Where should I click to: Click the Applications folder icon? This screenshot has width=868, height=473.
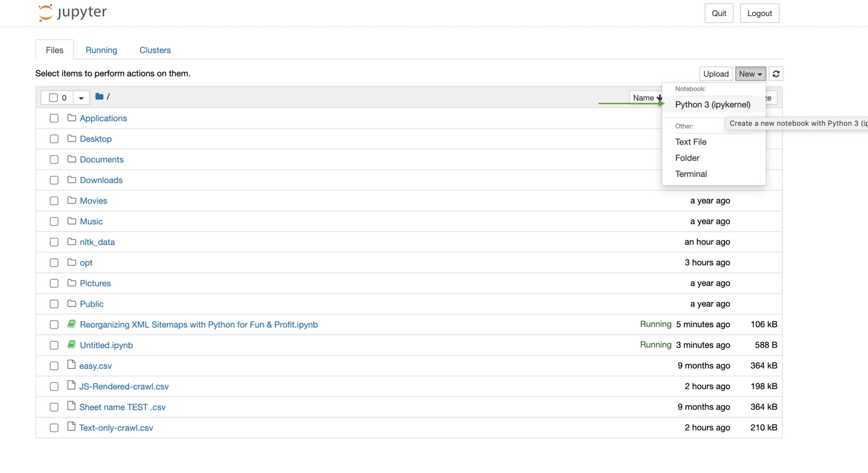tap(72, 118)
